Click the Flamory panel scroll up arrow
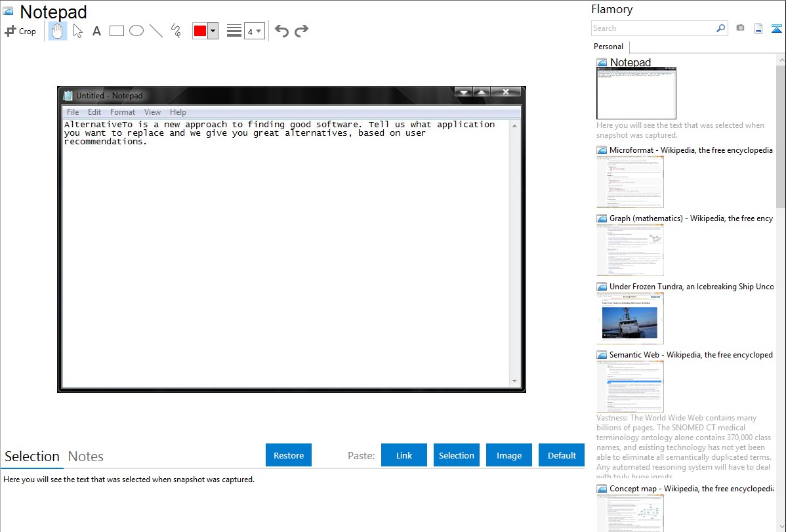The image size is (786, 532). pyautogui.click(x=781, y=60)
